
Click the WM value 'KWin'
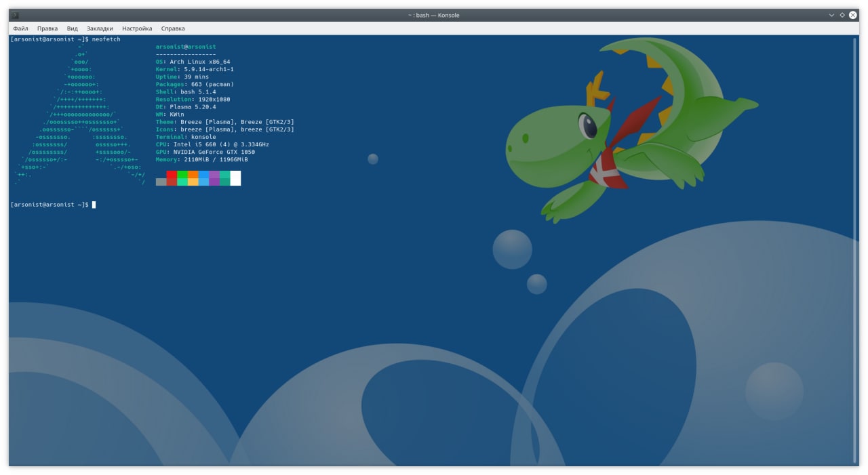[177, 114]
